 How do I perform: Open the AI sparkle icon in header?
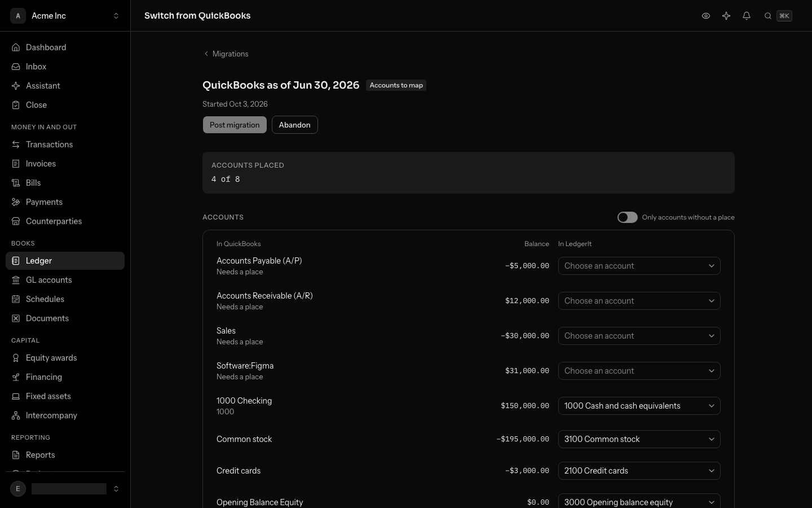[x=726, y=16]
